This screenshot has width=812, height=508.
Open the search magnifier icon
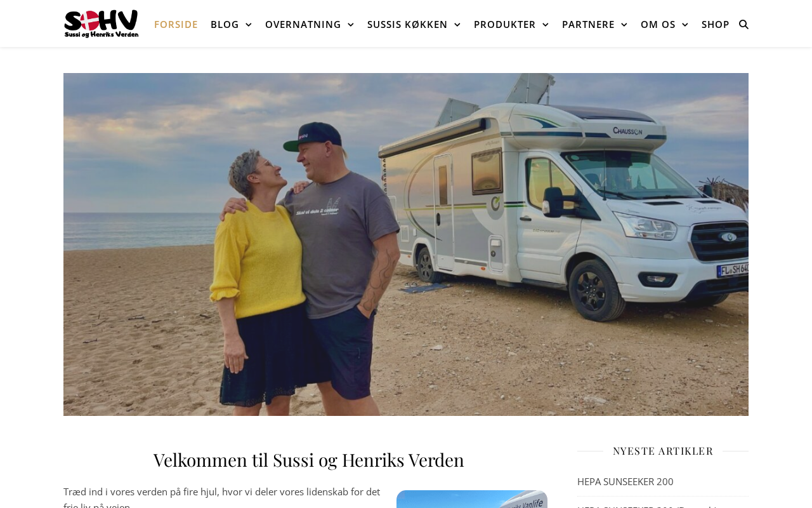tap(744, 24)
